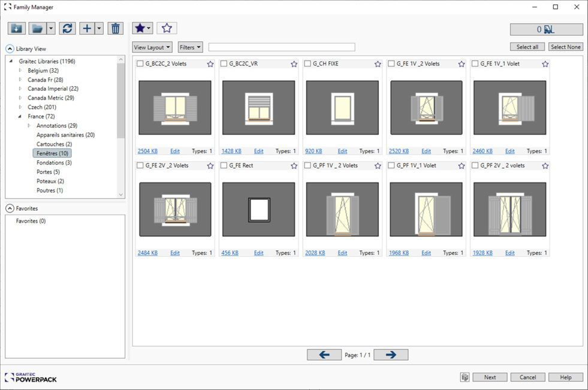Click the Edit link under G_FE Rect
Viewport: 588px width, 390px height.
tap(258, 252)
